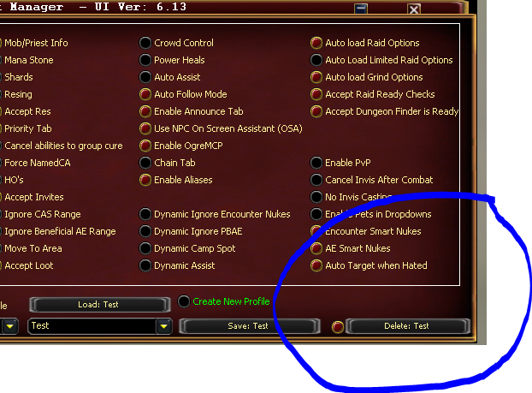
Task: Check the Create New Profile option
Action: click(x=184, y=301)
